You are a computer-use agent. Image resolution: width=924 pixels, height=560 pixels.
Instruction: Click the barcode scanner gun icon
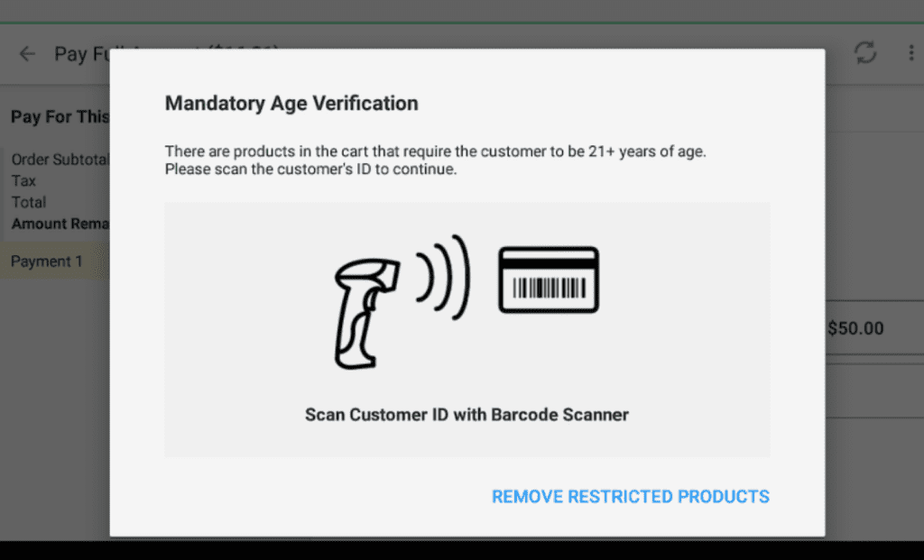(366, 313)
